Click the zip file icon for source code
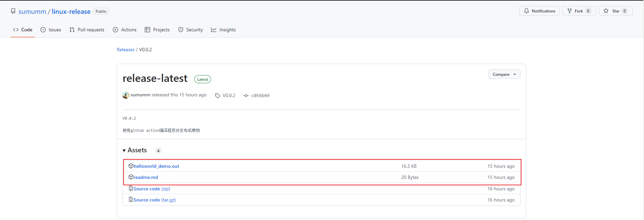 point(131,188)
